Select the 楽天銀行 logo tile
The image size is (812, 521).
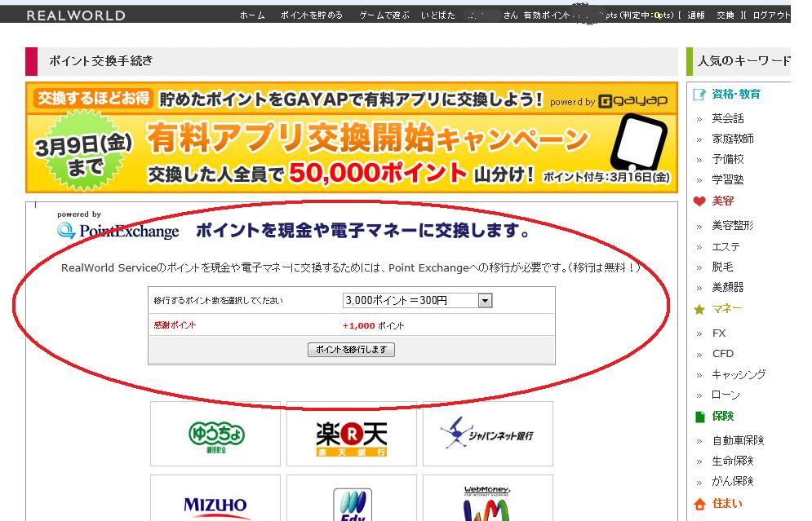click(351, 434)
